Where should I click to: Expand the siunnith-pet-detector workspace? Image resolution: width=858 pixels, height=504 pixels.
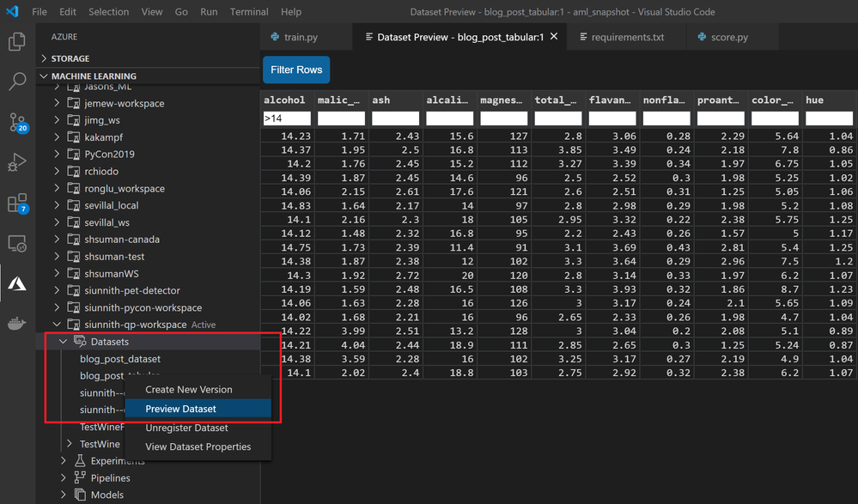coord(57,290)
